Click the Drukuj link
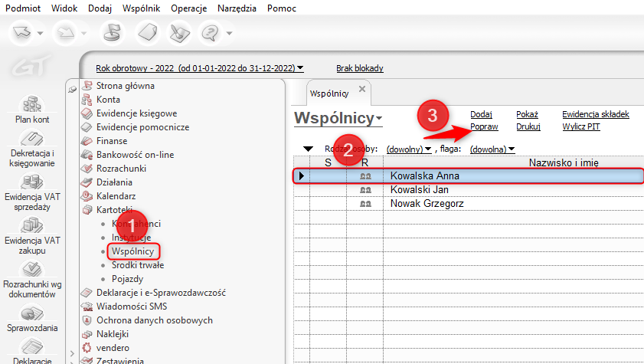Screen dimensions: 644x364 click(528, 126)
